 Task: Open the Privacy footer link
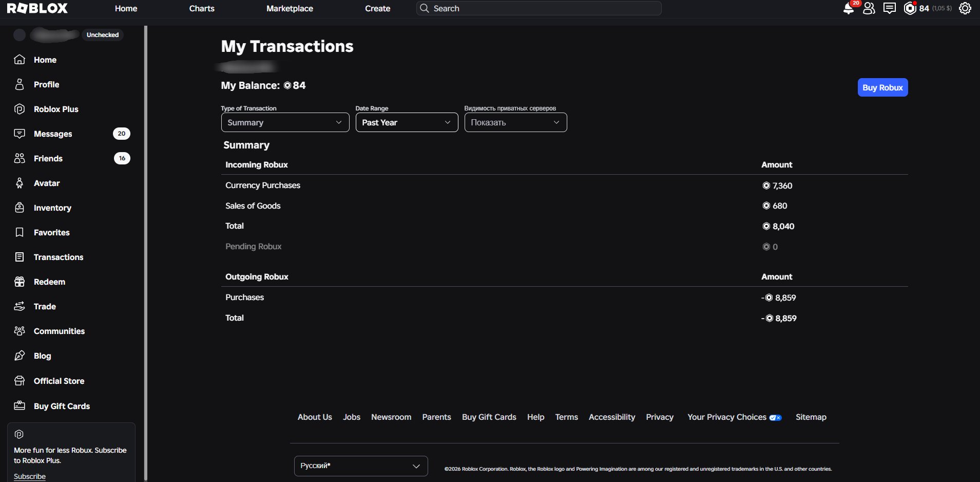point(660,417)
